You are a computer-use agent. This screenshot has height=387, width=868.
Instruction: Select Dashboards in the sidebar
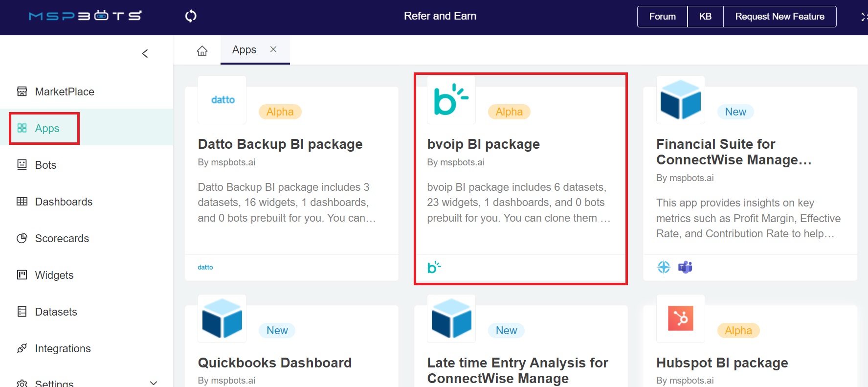(x=64, y=202)
